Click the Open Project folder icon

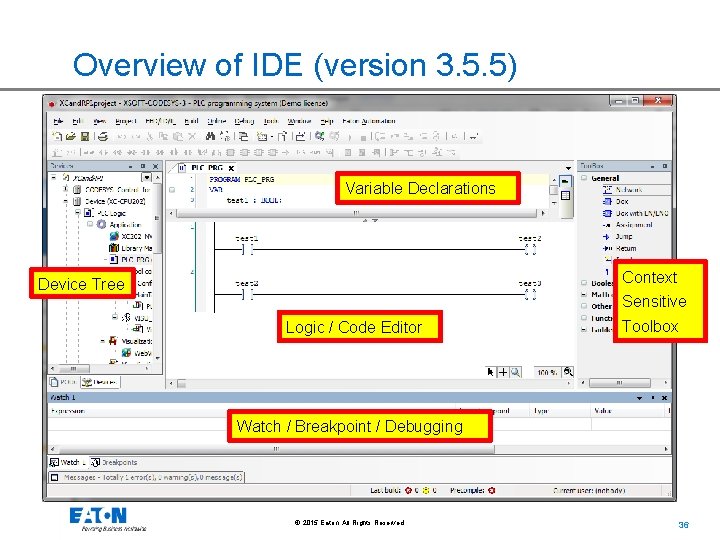(71, 136)
